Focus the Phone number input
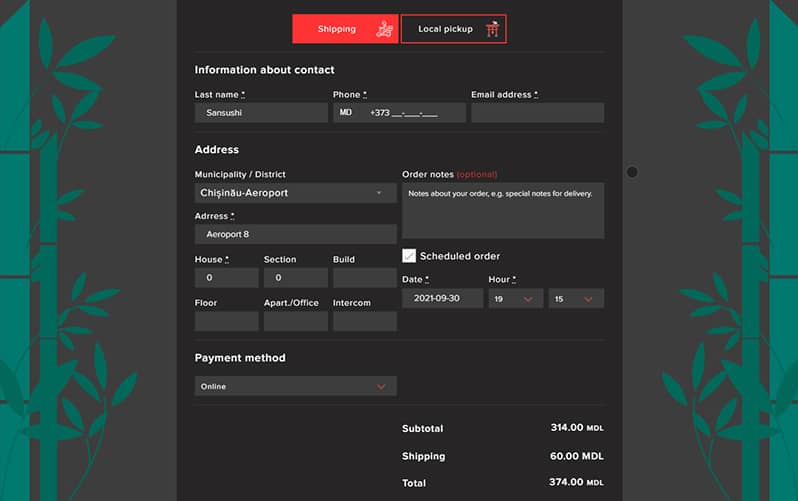The height and width of the screenshot is (501, 798). click(400, 113)
